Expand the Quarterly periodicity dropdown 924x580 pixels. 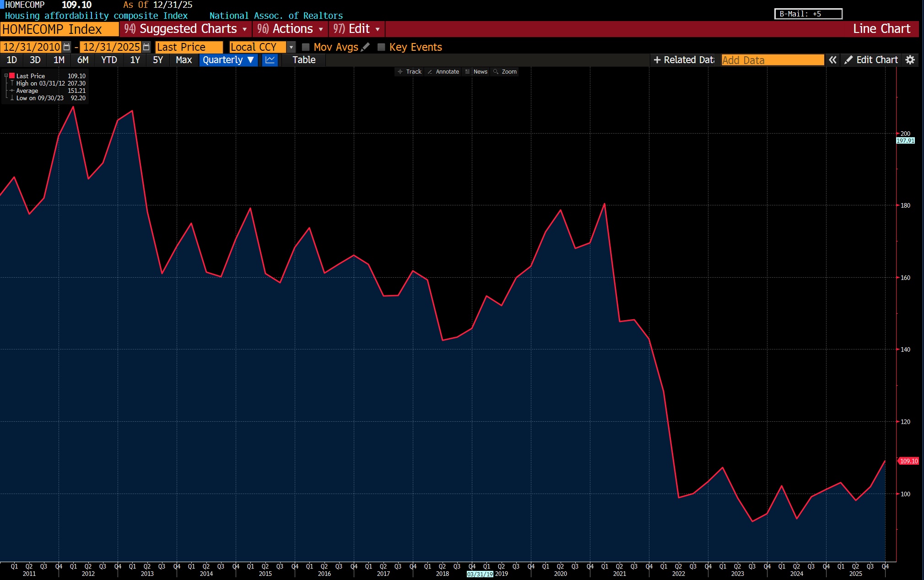tap(228, 60)
